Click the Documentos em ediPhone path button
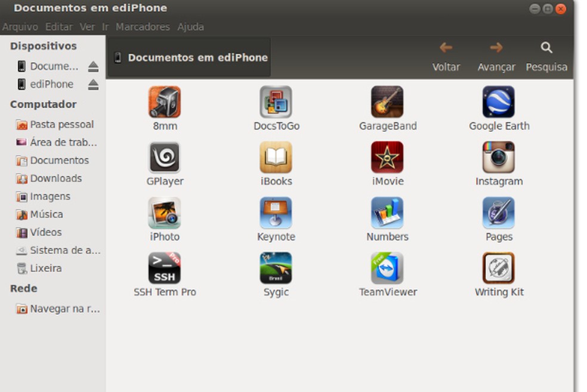587x392 pixels. click(190, 58)
